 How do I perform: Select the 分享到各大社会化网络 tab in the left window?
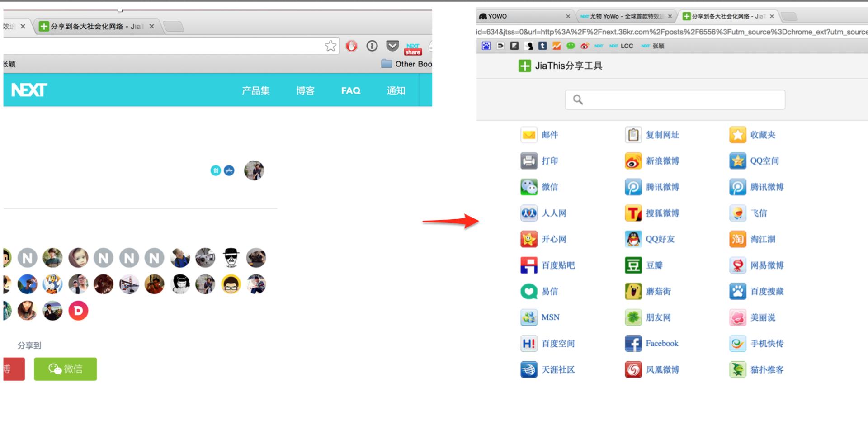[x=97, y=26]
